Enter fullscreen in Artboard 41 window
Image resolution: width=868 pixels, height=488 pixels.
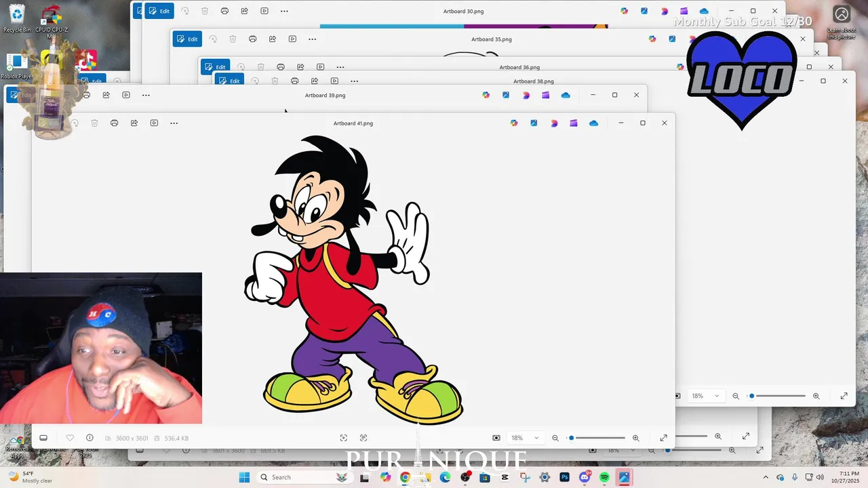(663, 438)
